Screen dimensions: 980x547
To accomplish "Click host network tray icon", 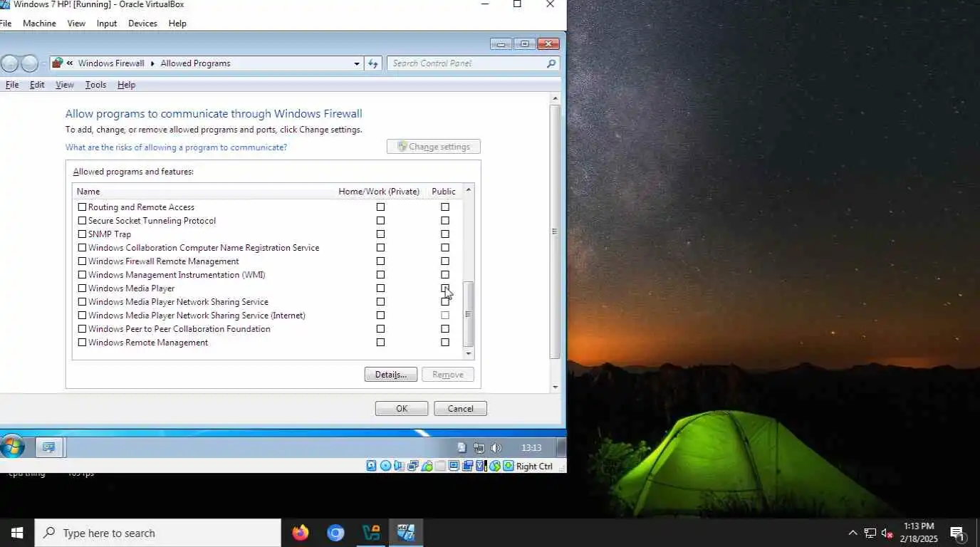I will click(x=870, y=533).
